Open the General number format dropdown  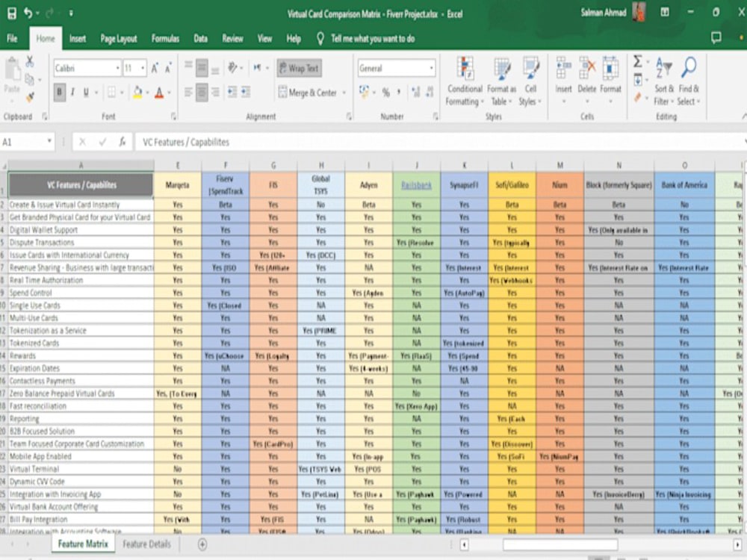[x=432, y=69]
